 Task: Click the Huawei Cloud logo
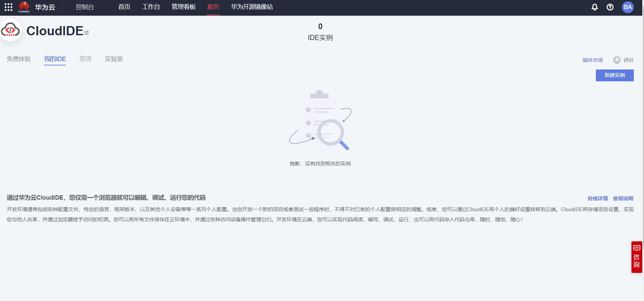click(x=24, y=7)
